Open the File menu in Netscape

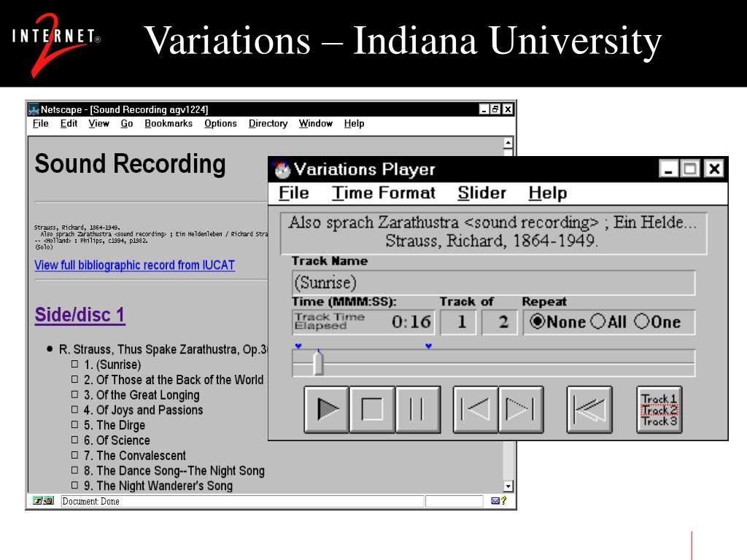41,124
